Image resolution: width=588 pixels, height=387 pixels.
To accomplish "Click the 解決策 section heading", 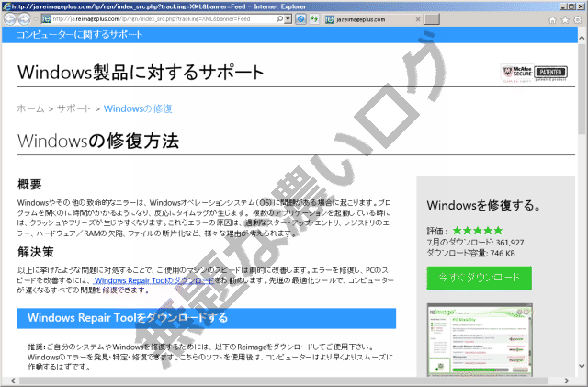I will pos(36,252).
